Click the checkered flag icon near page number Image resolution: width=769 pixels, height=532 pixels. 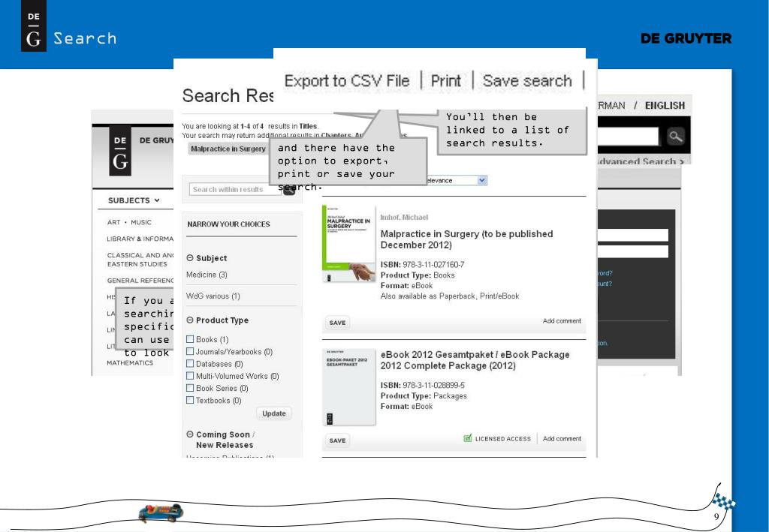(x=723, y=502)
